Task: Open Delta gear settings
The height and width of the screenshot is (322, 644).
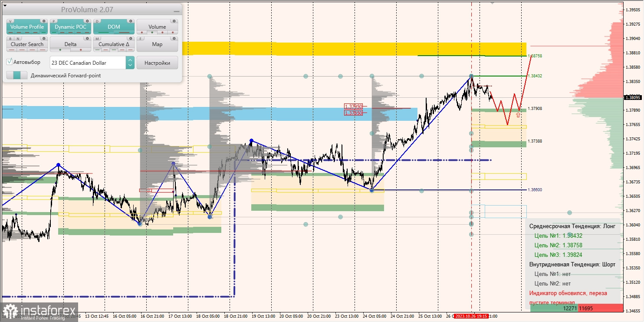Action: [x=87, y=38]
